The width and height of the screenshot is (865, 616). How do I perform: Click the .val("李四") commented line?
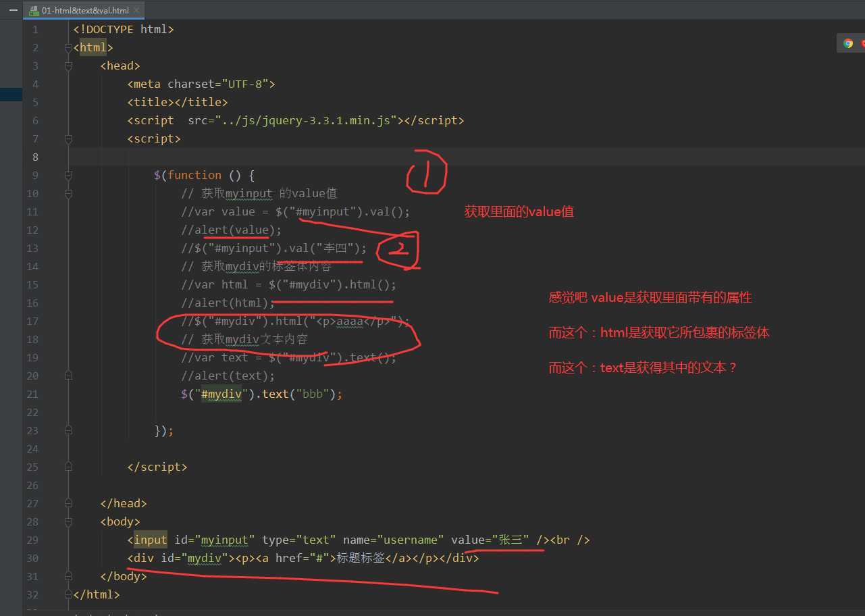coord(273,249)
